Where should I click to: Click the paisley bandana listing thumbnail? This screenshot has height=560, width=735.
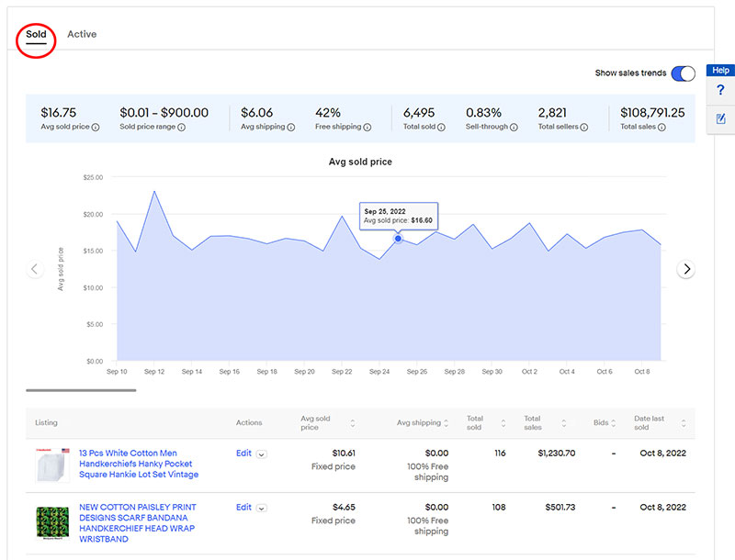coord(52,522)
